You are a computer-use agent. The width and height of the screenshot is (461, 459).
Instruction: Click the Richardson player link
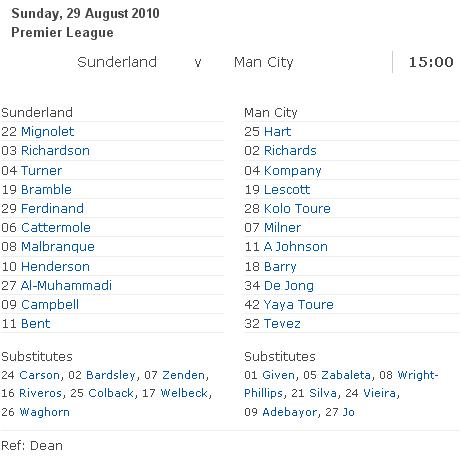tap(55, 151)
